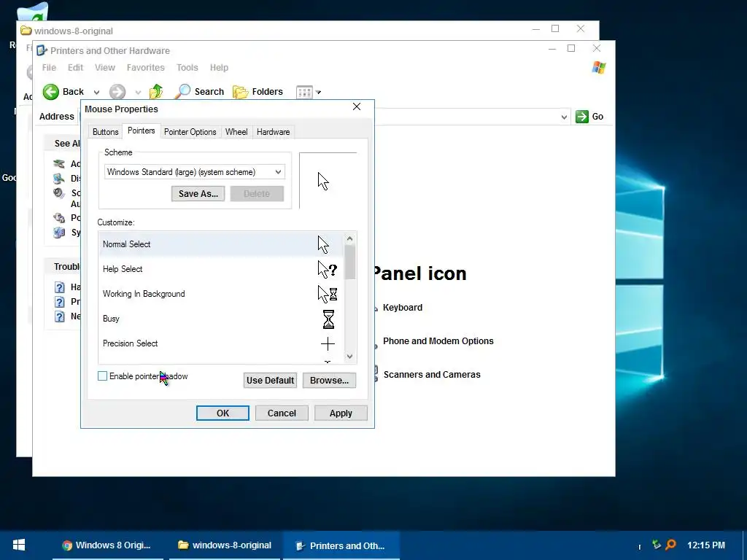The height and width of the screenshot is (560, 747).
Task: Open the Scheme dropdown list
Action: [x=278, y=172]
